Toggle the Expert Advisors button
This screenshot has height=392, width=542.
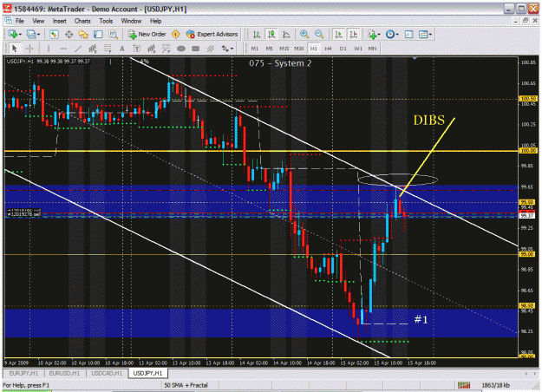tap(212, 34)
